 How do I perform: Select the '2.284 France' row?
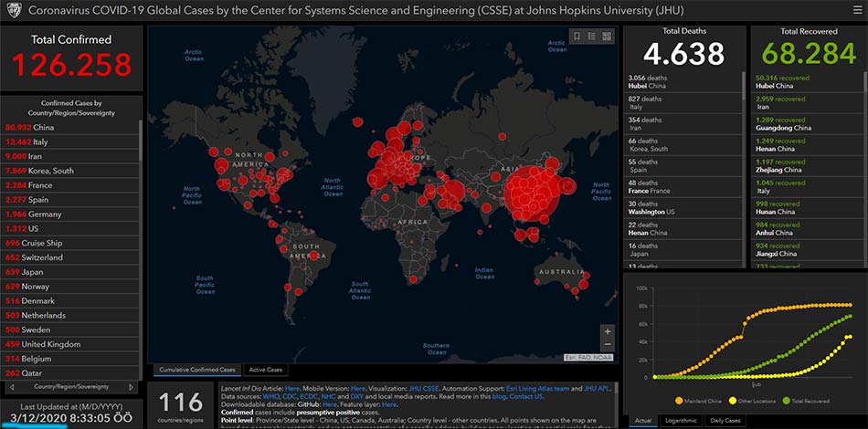[69, 185]
